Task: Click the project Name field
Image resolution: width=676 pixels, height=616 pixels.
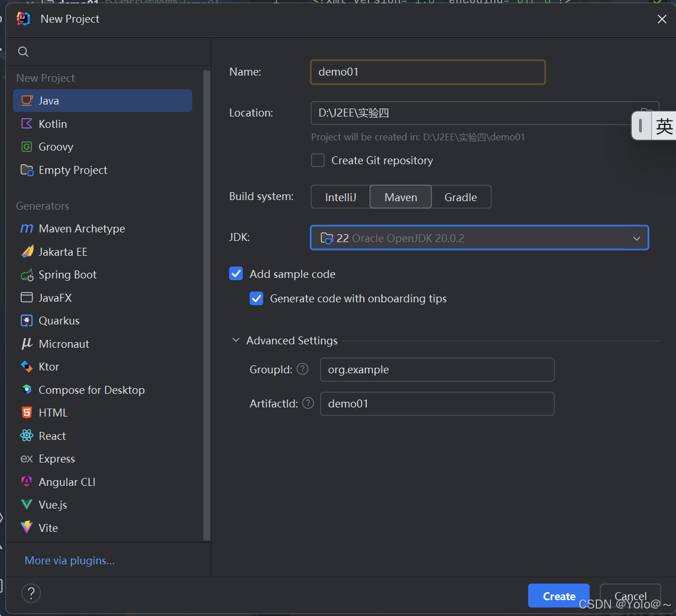Action: 428,72
